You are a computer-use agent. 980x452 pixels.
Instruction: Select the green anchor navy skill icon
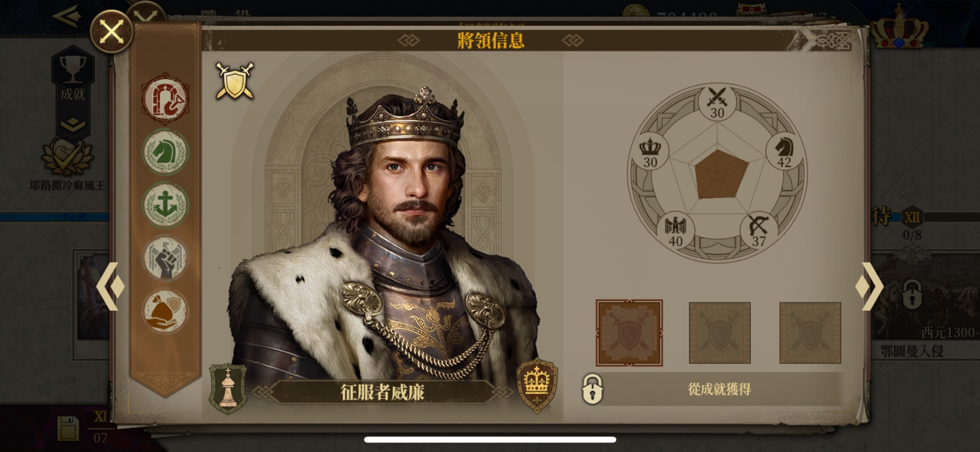(165, 205)
